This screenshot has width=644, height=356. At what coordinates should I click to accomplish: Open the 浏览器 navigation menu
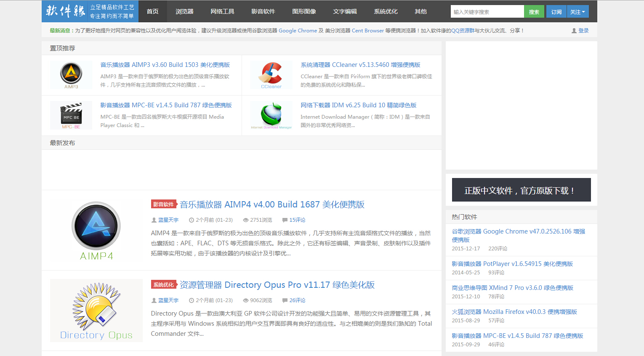(x=184, y=11)
